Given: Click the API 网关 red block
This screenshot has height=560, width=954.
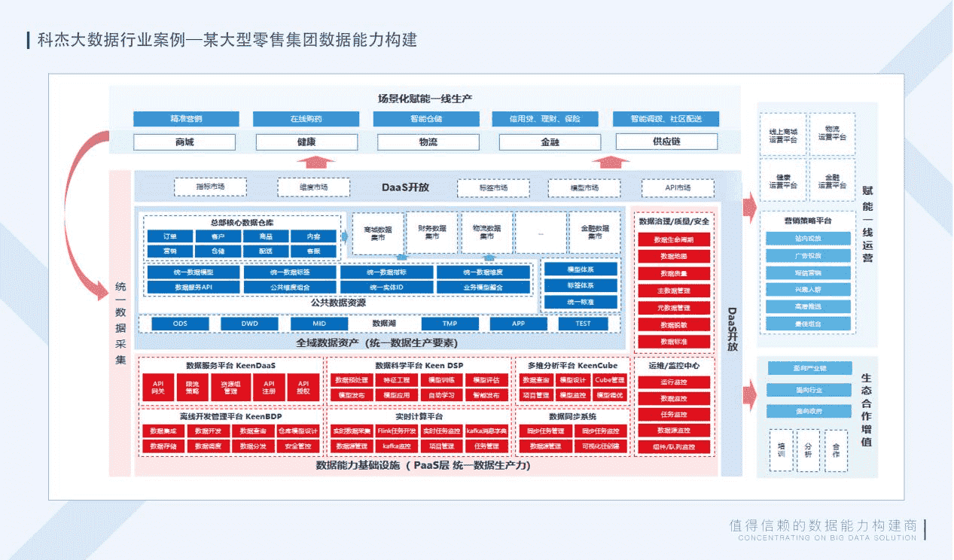Looking at the screenshot, I should (x=158, y=387).
